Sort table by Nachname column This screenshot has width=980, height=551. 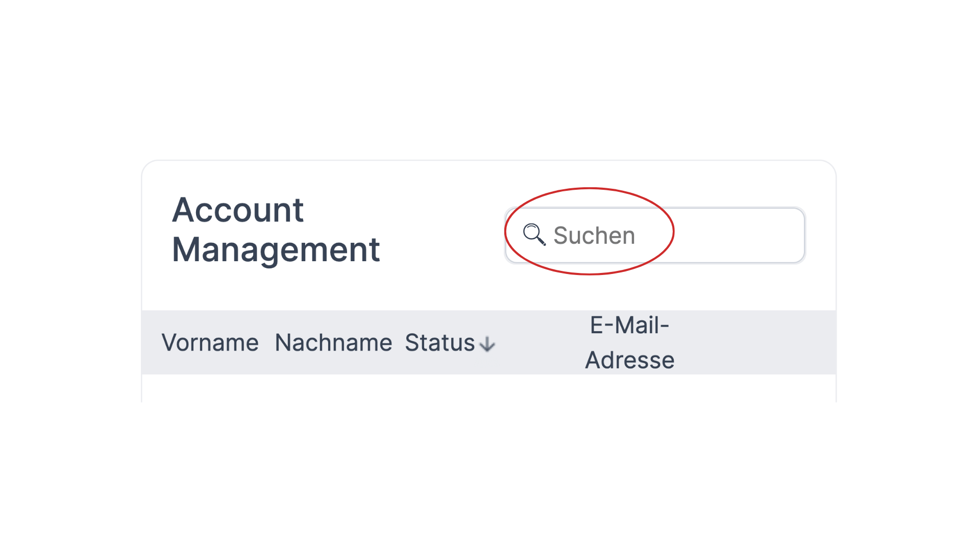[333, 342]
